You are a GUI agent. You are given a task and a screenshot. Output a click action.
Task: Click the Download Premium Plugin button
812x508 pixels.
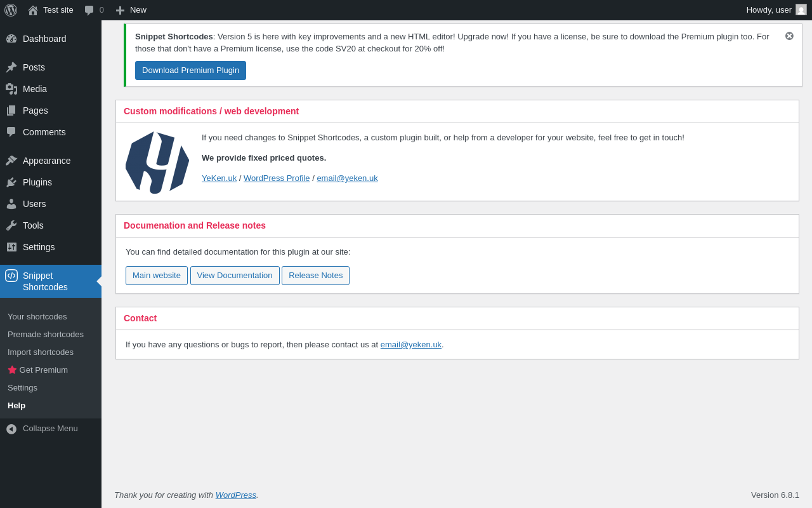190,70
